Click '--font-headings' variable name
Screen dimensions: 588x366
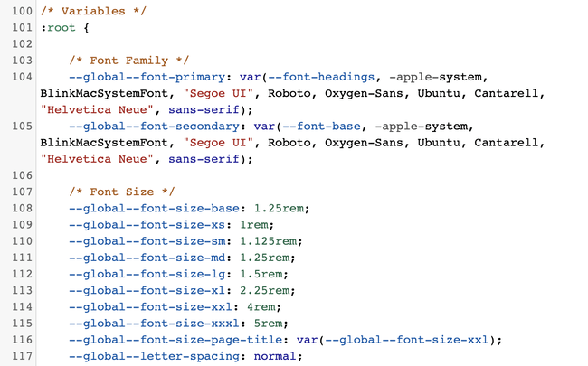point(321,77)
